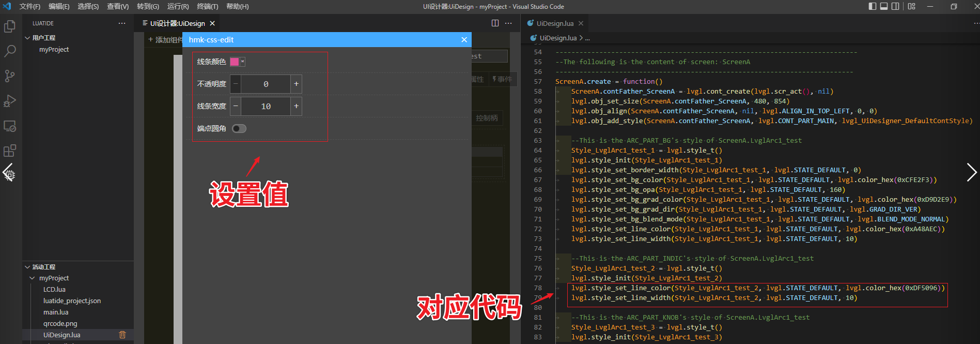Open the Explorer view in activity bar

tap(10, 26)
